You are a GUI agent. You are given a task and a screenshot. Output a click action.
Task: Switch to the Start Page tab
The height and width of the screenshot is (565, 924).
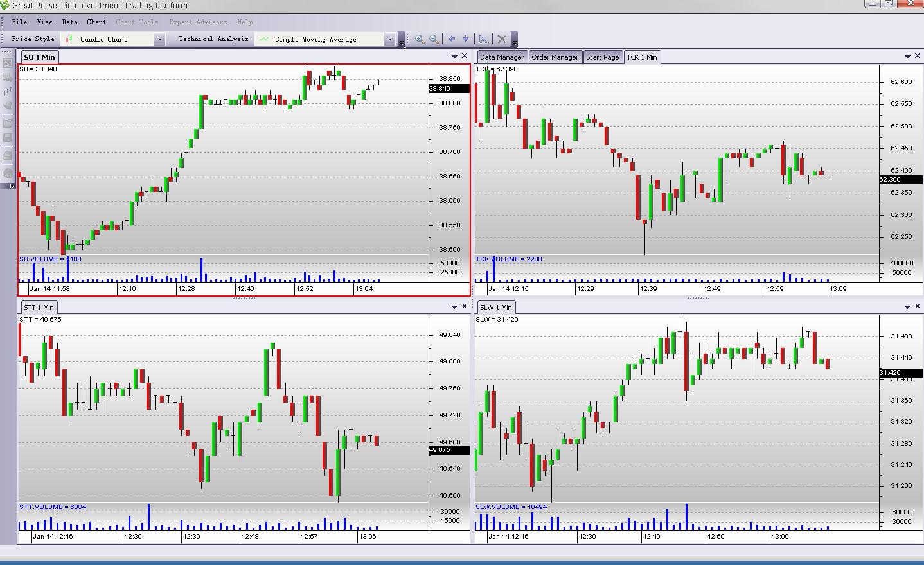[603, 57]
